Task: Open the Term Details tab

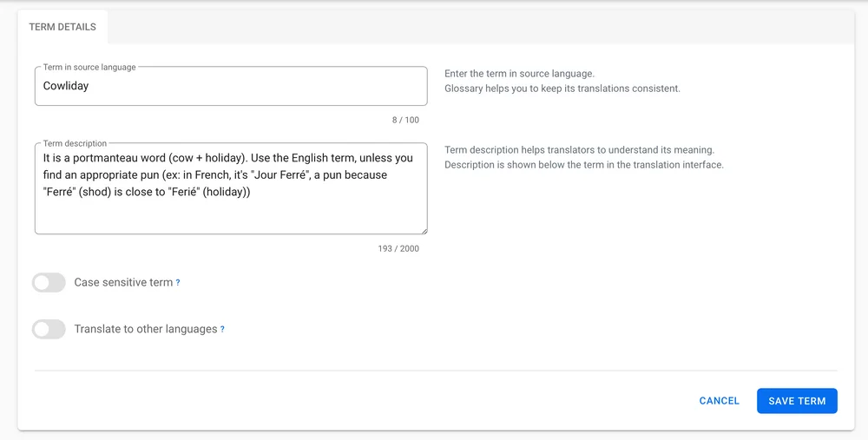Action: coord(62,27)
